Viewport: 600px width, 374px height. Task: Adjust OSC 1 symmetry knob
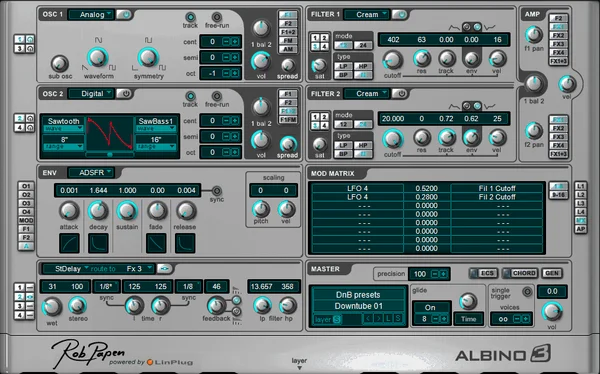pyautogui.click(x=148, y=57)
